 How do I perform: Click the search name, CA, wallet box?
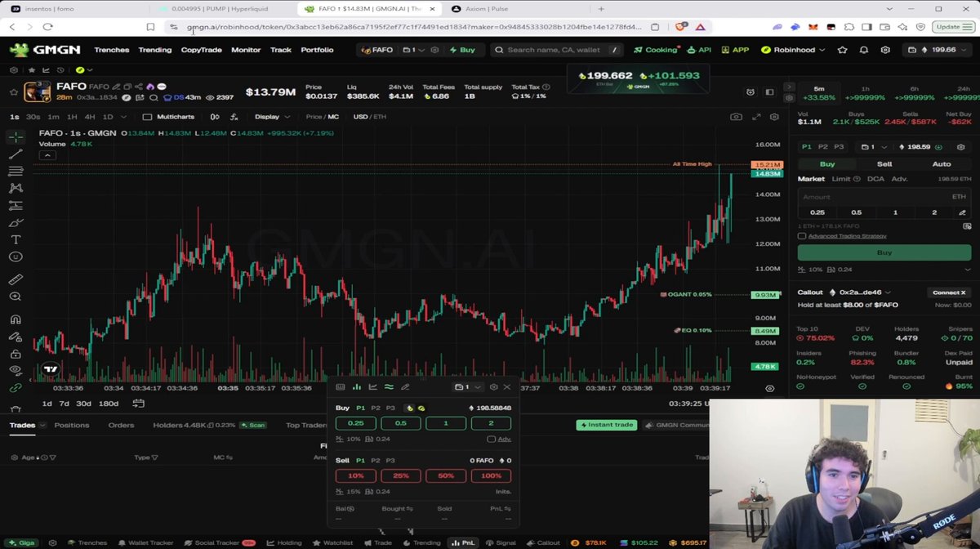558,50
